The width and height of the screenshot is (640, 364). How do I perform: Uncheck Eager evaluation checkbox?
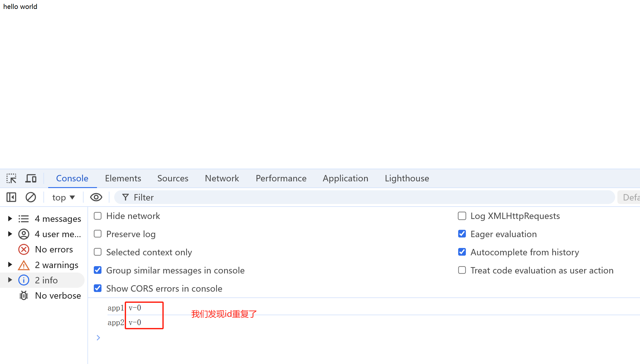tap(462, 234)
